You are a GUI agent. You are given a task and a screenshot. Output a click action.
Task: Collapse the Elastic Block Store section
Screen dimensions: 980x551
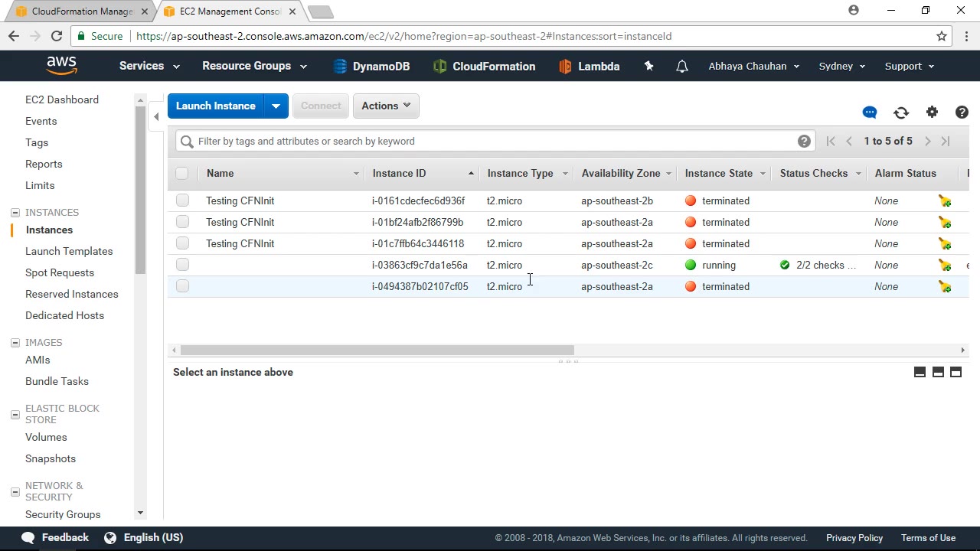click(15, 414)
